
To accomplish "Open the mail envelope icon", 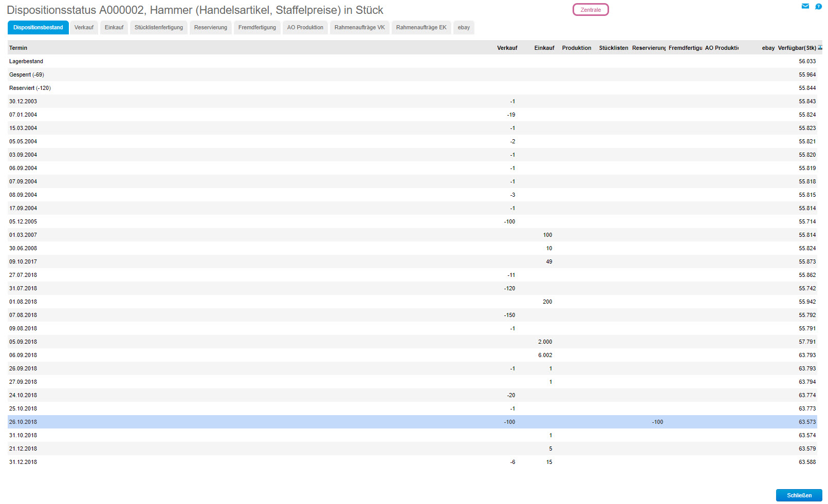I will pos(805,6).
